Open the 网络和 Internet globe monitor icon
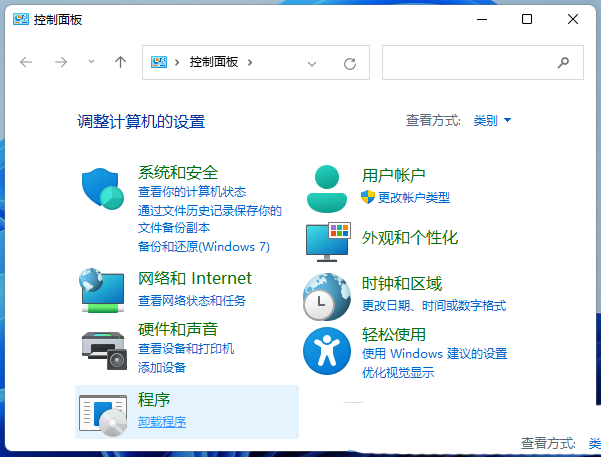This screenshot has height=457, width=601. pyautogui.click(x=102, y=290)
